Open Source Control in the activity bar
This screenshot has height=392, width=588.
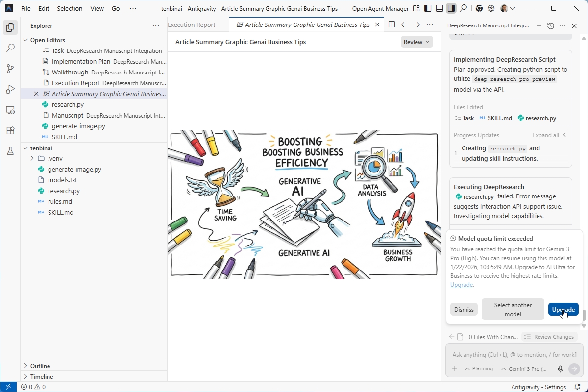coord(10,69)
